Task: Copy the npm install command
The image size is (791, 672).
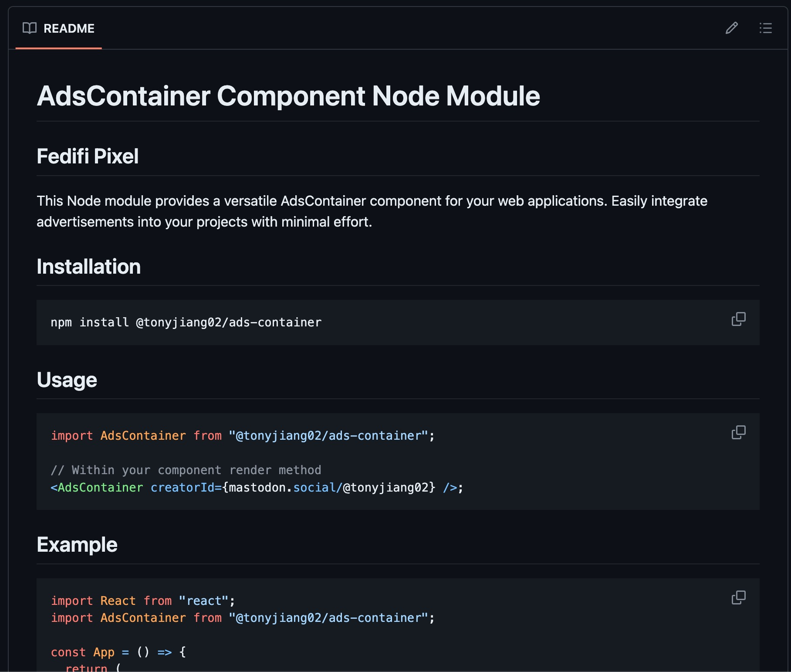Action: point(739,319)
